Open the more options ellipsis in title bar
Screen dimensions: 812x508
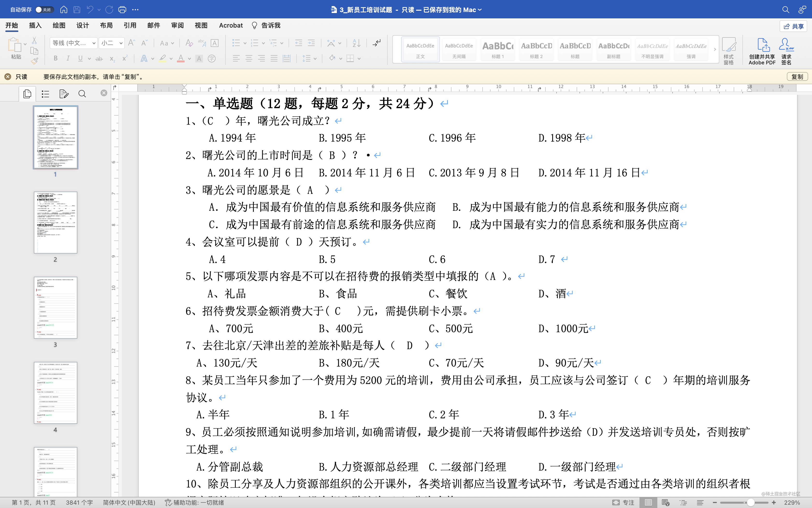pyautogui.click(x=135, y=10)
